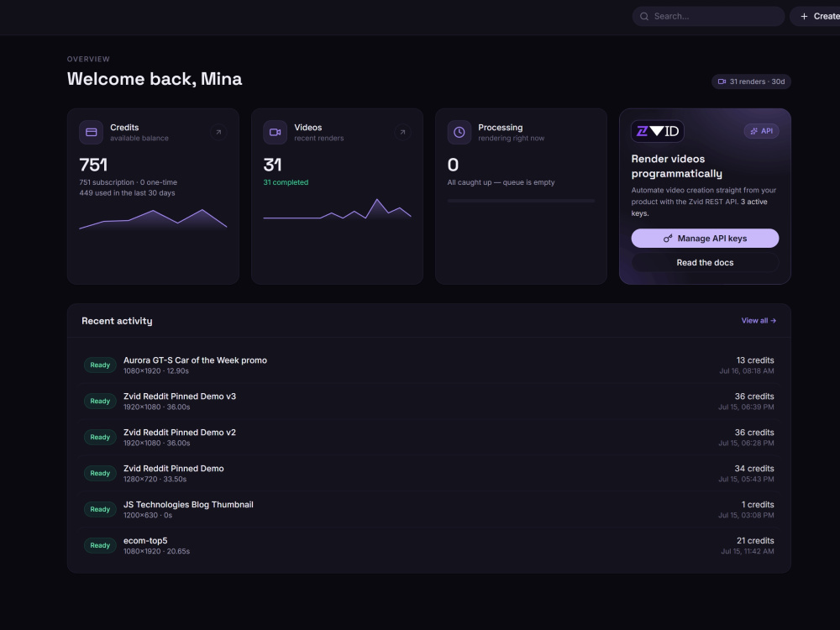Click the Create button
Viewport: 840px width, 630px height.
point(815,17)
